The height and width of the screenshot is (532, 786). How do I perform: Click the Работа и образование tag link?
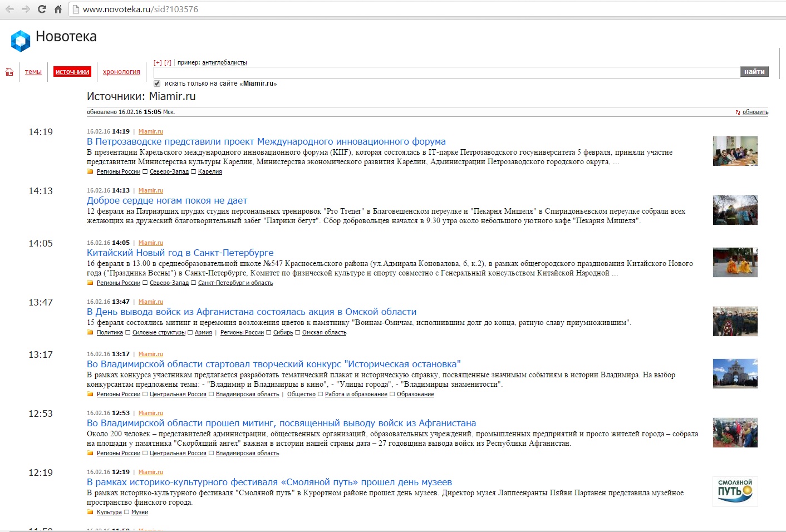[x=356, y=394]
